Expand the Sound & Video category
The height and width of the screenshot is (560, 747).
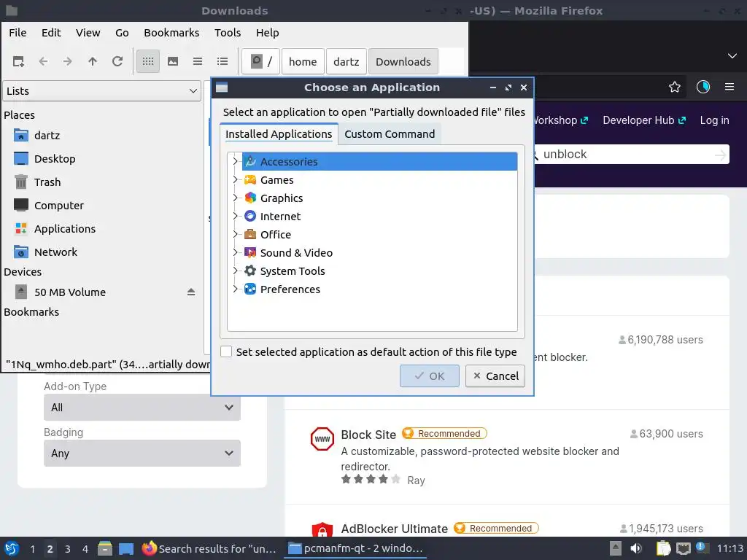(x=235, y=252)
